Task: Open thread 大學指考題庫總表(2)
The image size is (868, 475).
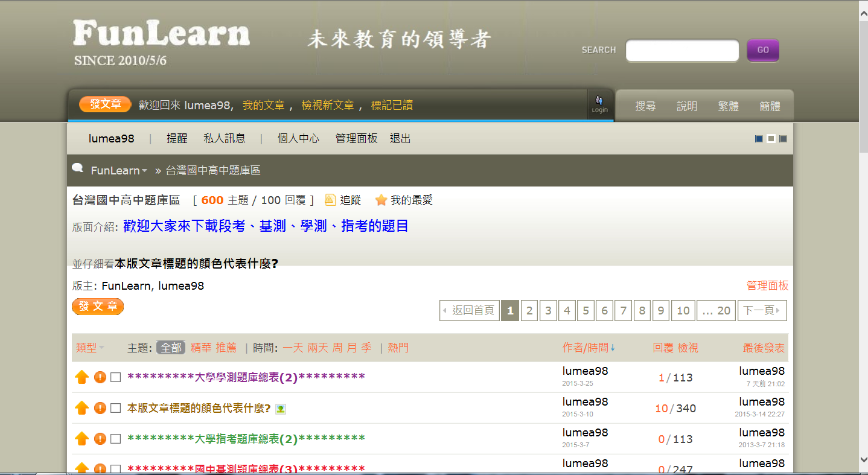Action: [246, 439]
